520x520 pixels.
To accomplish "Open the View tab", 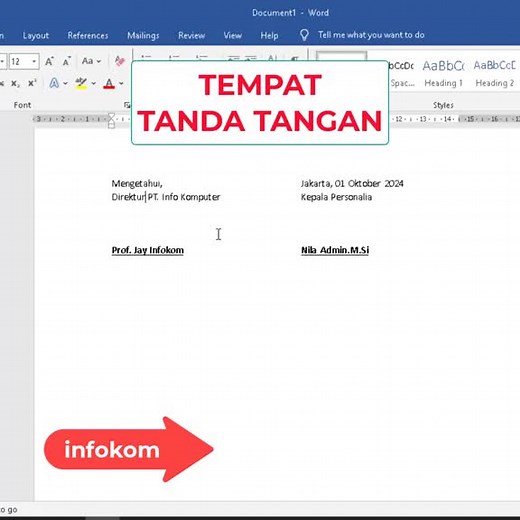I will coord(233,35).
